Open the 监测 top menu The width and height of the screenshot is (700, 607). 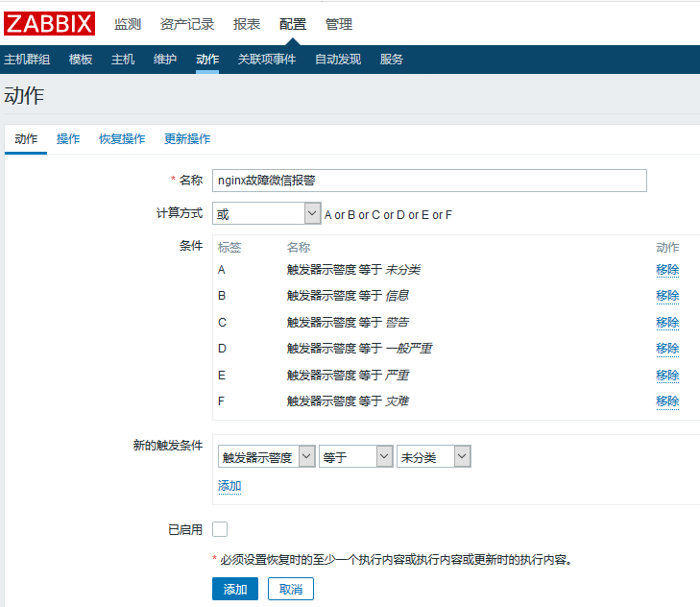[x=128, y=24]
